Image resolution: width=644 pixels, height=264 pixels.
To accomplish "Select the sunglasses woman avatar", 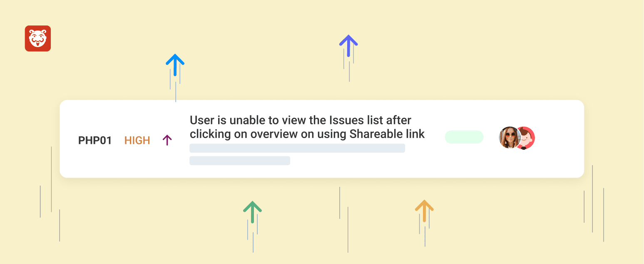I will [509, 138].
